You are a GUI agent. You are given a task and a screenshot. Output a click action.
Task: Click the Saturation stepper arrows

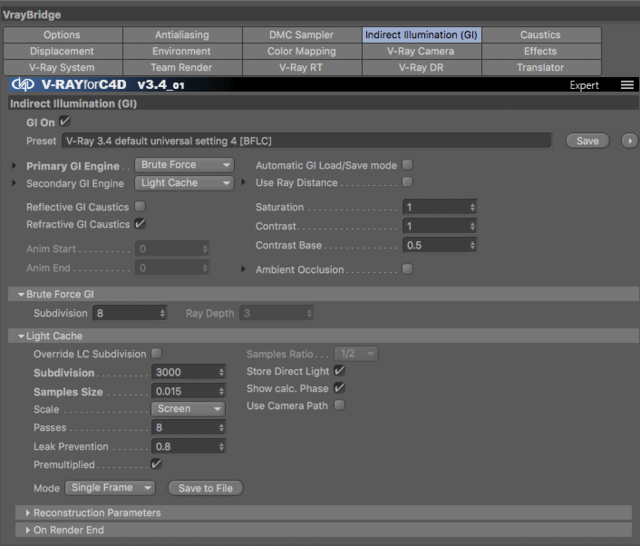coord(472,207)
